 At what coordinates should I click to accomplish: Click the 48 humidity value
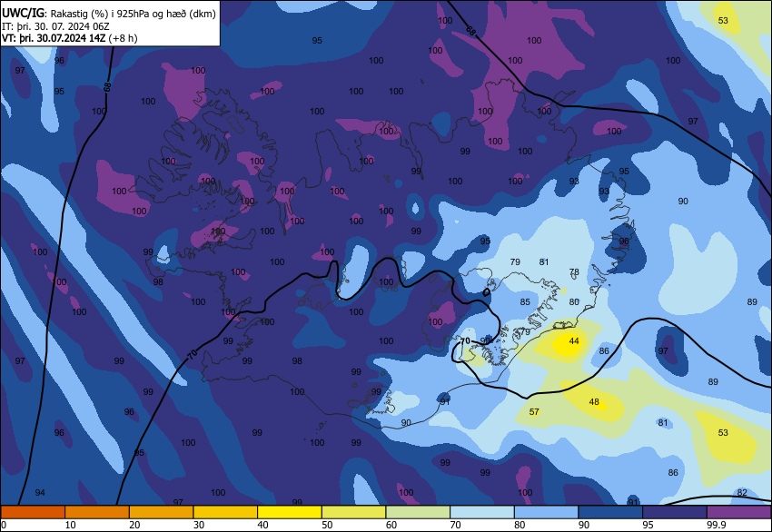coord(594,401)
